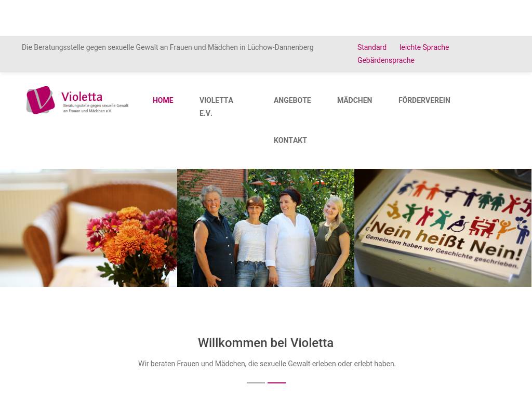Screen dimensions: 532x399
Task: Switch to Standard language view
Action: click(x=372, y=47)
